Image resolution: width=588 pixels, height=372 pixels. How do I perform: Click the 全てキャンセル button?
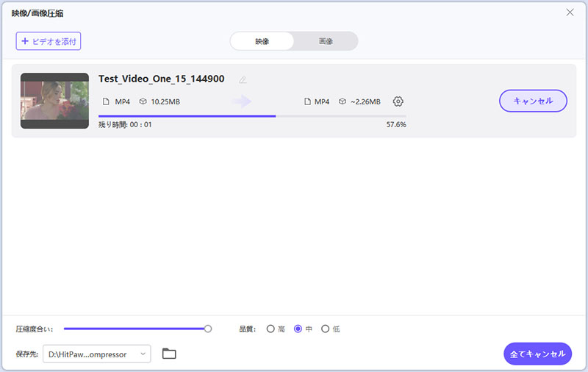tap(537, 354)
